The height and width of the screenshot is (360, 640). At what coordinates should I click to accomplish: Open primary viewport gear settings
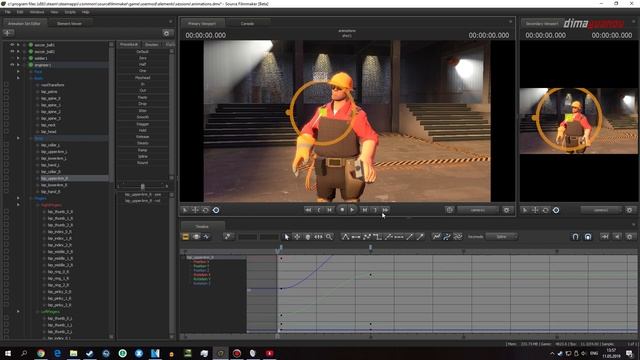[x=507, y=210]
